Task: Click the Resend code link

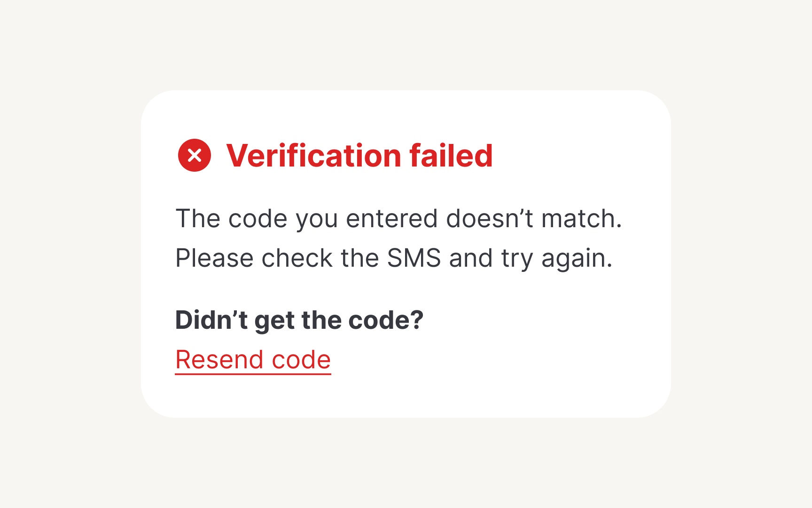Action: click(x=253, y=360)
